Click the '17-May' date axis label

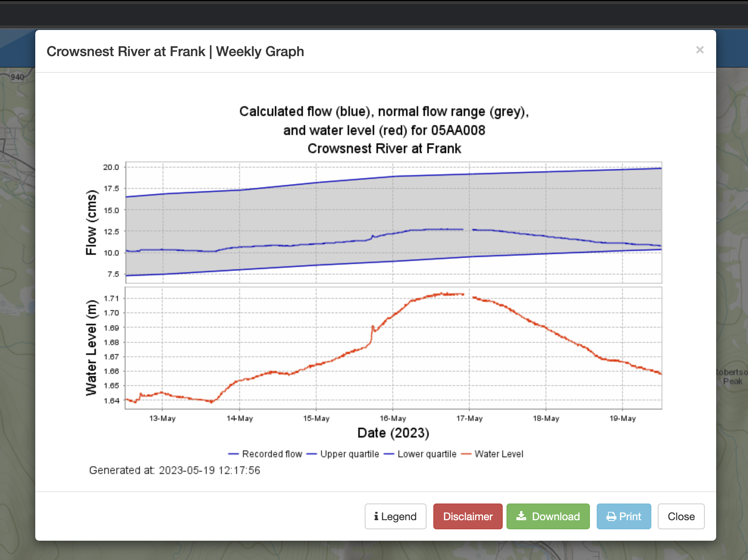(x=469, y=418)
